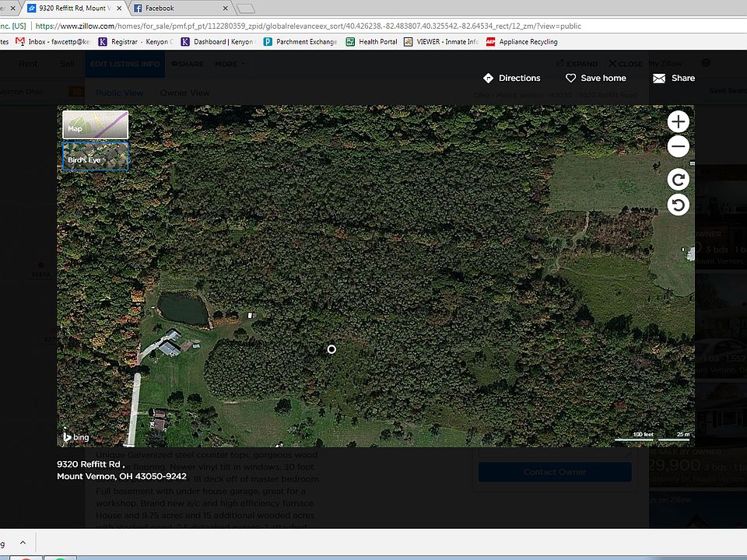Zoom out on the aerial map
Image resolution: width=747 pixels, height=560 pixels.
point(678,146)
